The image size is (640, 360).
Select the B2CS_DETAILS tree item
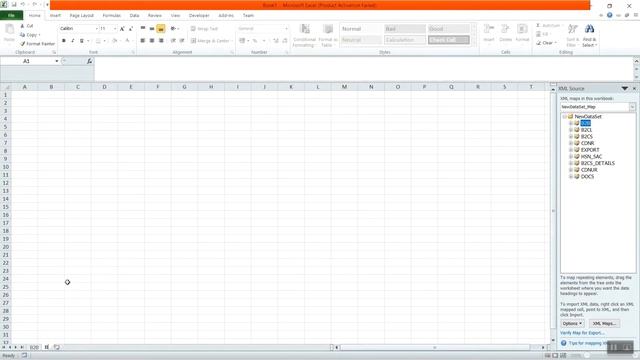tap(598, 163)
